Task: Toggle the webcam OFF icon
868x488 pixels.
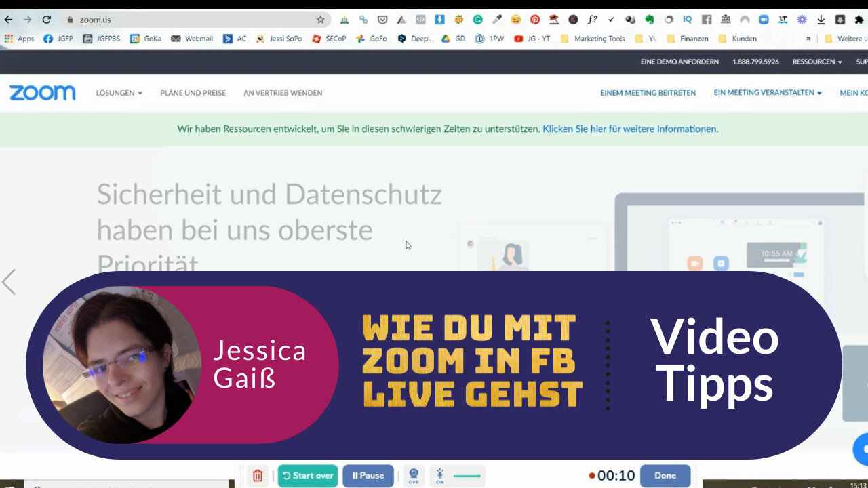Action: click(x=414, y=476)
